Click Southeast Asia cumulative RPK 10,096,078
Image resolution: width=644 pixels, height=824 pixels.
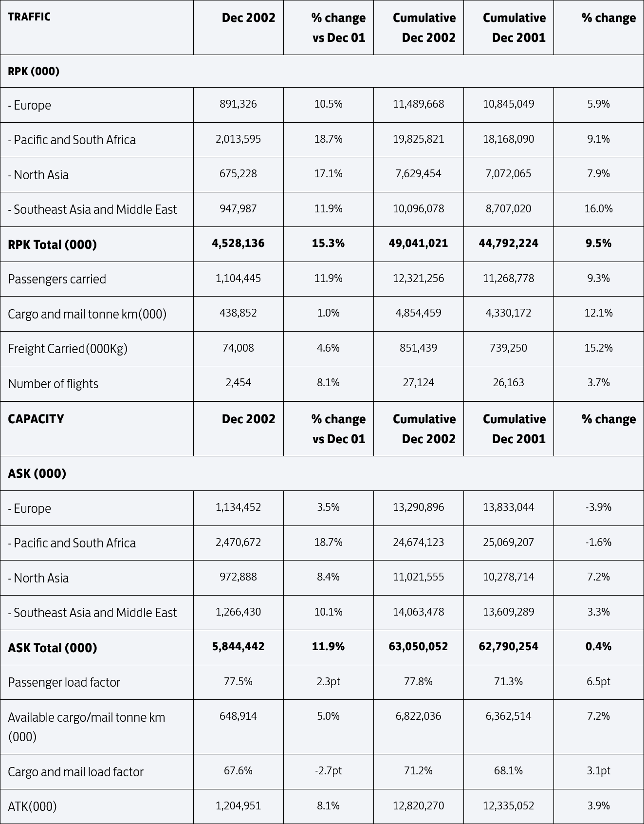419,209
